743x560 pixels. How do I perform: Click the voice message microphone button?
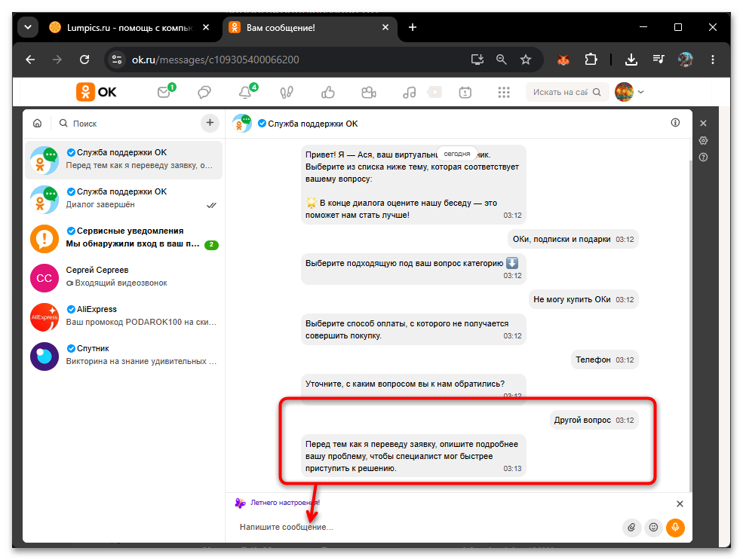point(675,528)
